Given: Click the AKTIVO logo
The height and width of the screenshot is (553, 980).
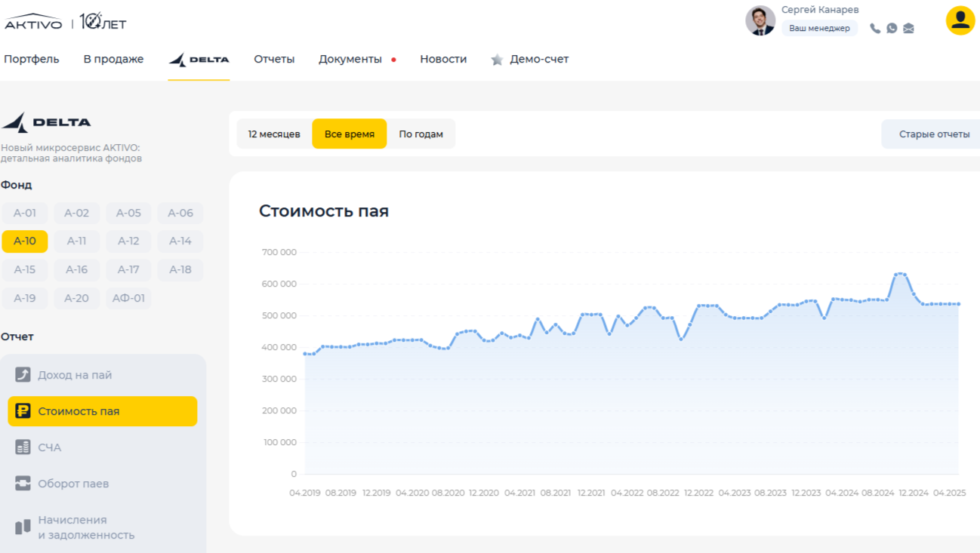Looking at the screenshot, I should click(x=34, y=22).
